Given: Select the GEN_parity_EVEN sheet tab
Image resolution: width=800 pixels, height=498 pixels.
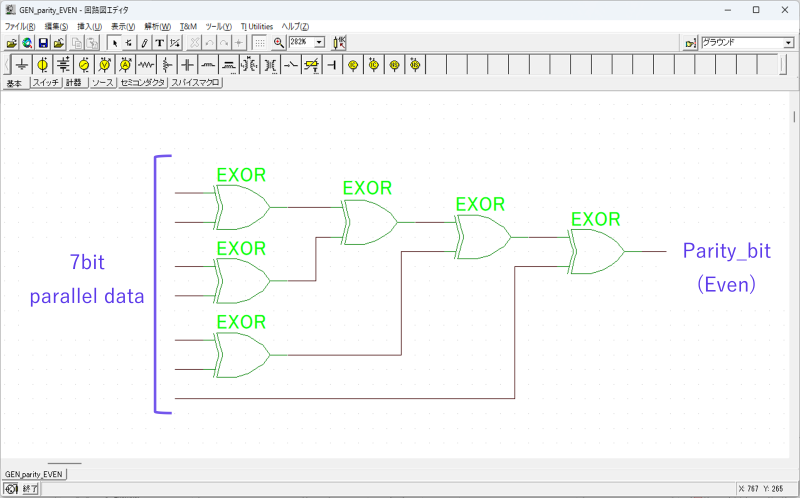Looking at the screenshot, I should (34, 475).
